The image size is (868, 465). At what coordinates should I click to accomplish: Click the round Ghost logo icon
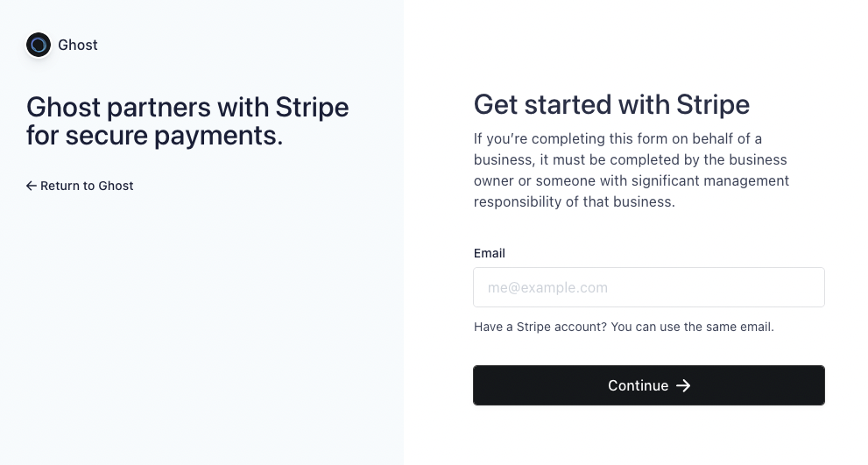[x=39, y=45]
